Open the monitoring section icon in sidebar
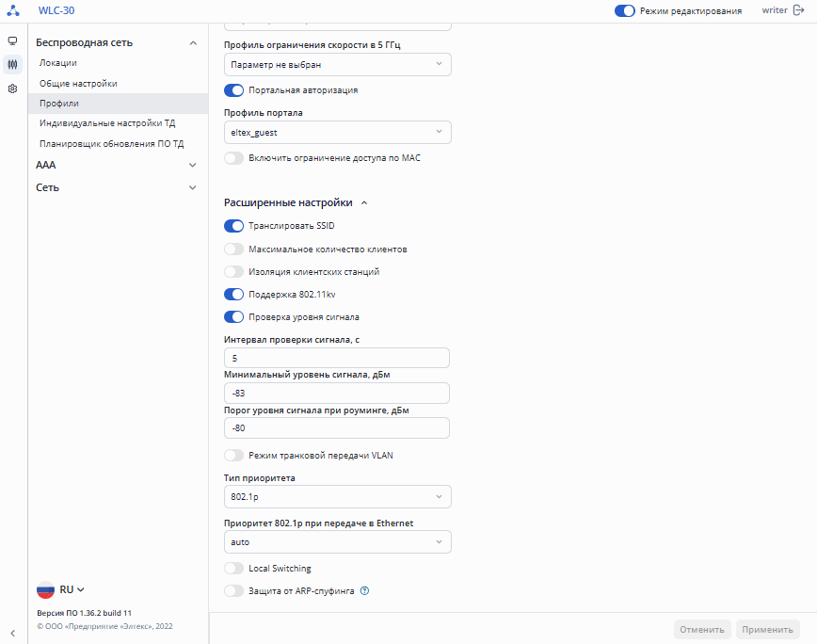817x644 pixels. 13,41
